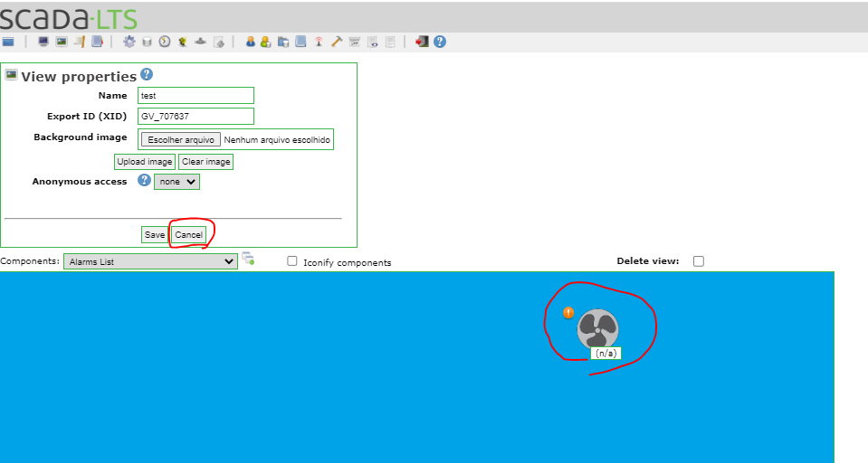Open the Watch list monitor icon
Viewport: 868px width, 463px height.
click(x=43, y=42)
